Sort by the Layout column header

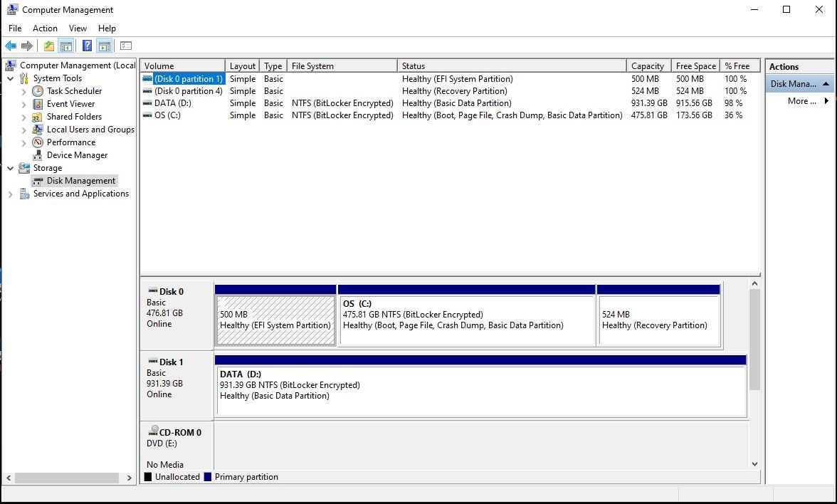(242, 66)
